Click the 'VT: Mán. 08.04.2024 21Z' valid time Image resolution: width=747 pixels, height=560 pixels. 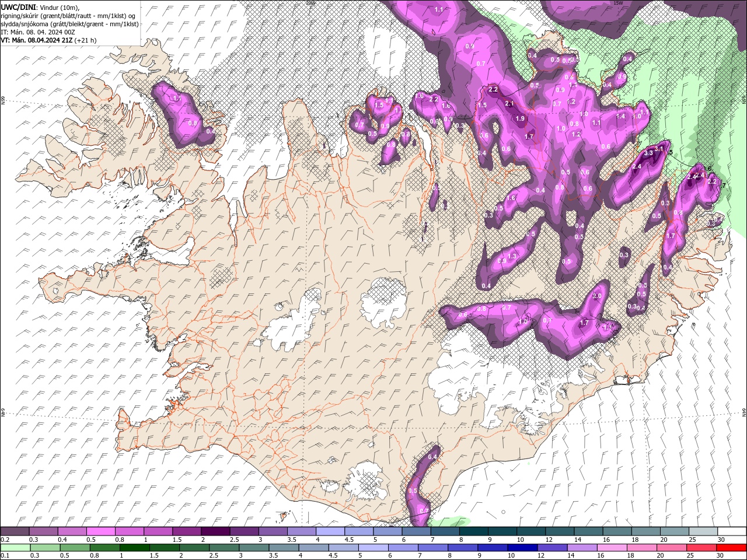click(x=37, y=40)
